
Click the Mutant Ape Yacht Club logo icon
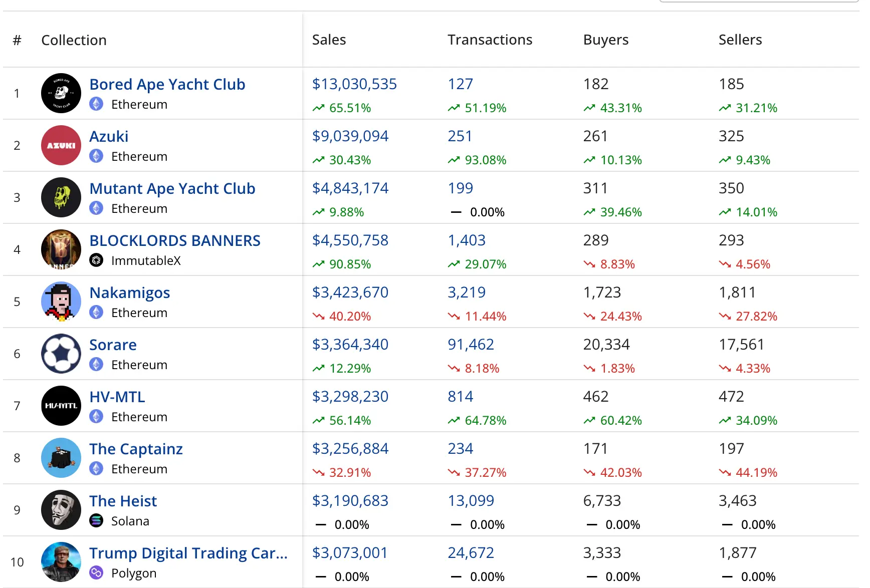click(x=61, y=197)
